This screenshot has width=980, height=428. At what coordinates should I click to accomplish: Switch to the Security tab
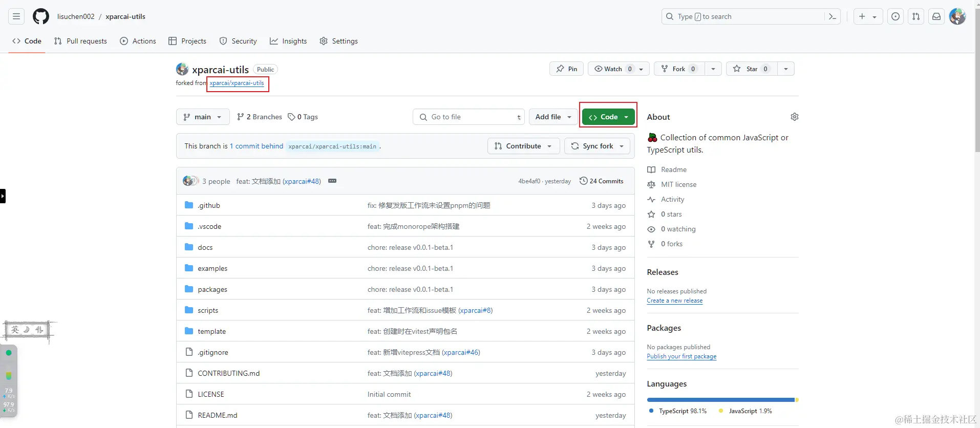tap(238, 41)
